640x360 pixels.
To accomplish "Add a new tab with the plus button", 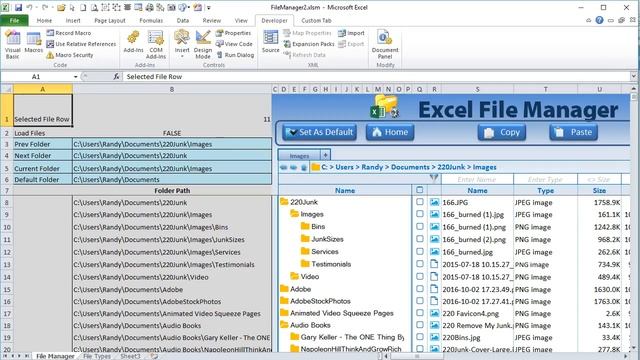I will coord(325,155).
